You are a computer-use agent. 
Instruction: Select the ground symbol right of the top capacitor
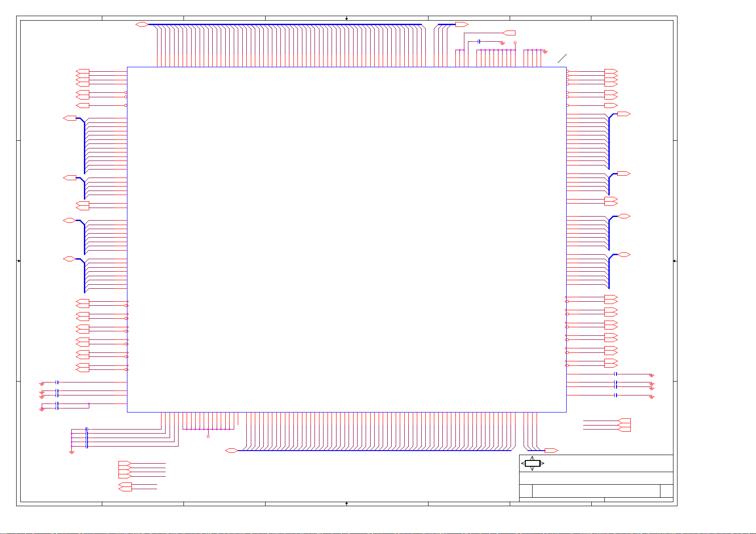(x=503, y=43)
